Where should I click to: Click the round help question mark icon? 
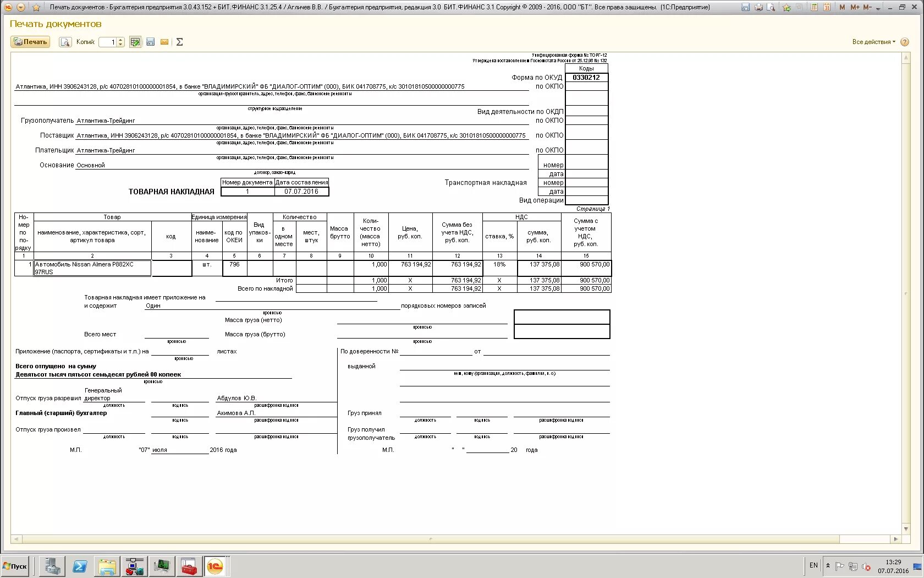[x=905, y=42]
